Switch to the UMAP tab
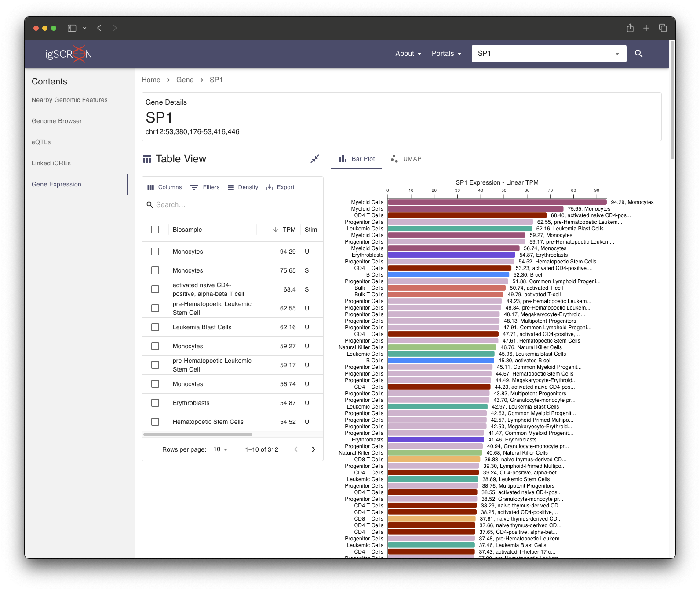This screenshot has width=700, height=591. click(x=406, y=159)
